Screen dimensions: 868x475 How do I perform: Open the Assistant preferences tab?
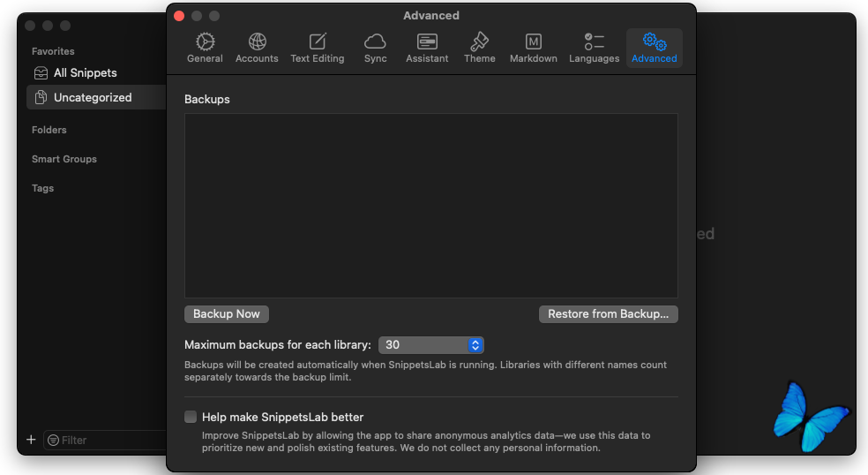[x=427, y=48]
